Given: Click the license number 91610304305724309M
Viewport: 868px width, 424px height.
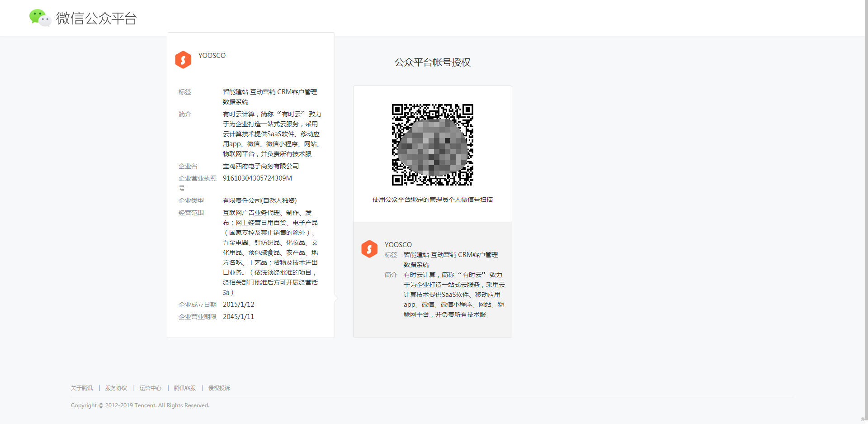Looking at the screenshot, I should click(x=258, y=178).
